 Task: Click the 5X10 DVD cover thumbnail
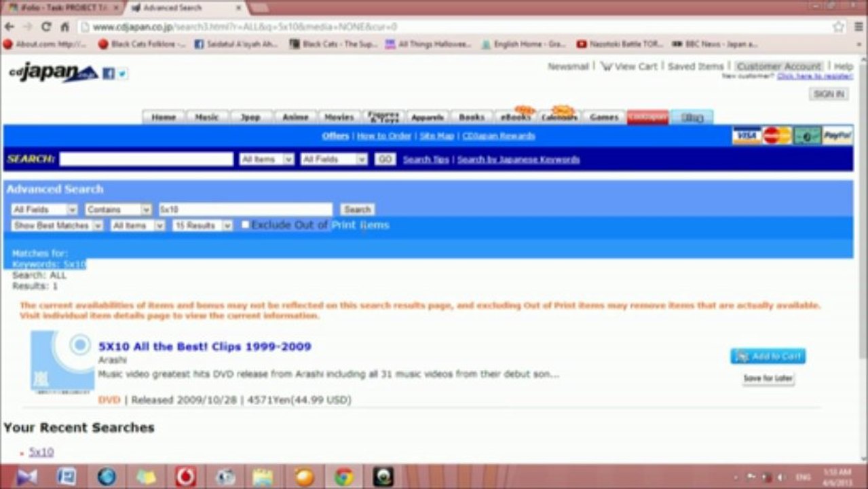[62, 362]
